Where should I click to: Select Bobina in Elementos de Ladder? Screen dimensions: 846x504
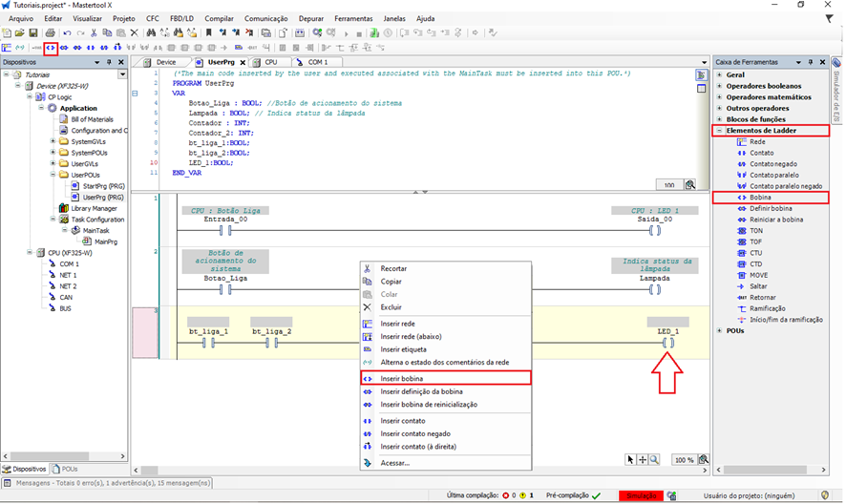[x=762, y=198]
